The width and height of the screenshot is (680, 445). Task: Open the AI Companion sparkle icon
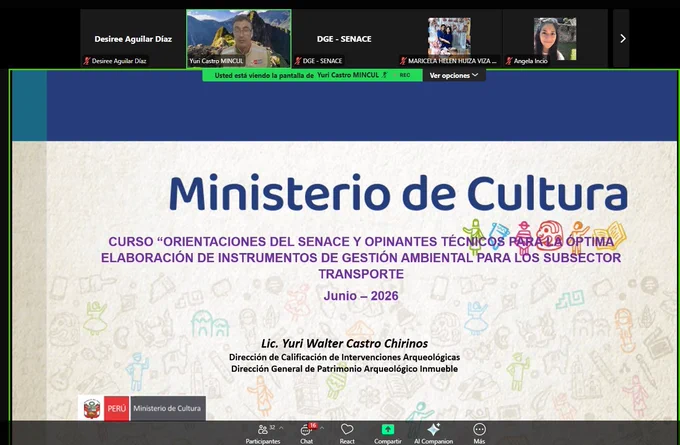coord(433,429)
